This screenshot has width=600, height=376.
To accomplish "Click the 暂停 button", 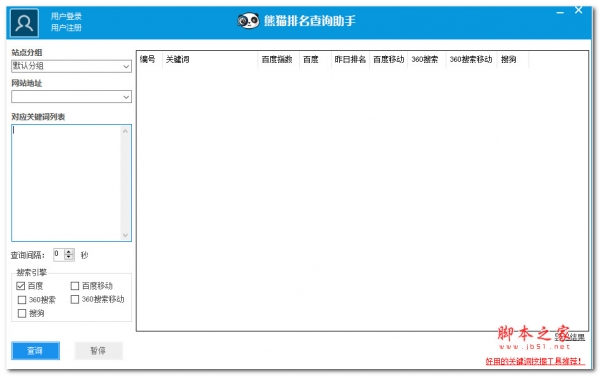I will (x=98, y=351).
